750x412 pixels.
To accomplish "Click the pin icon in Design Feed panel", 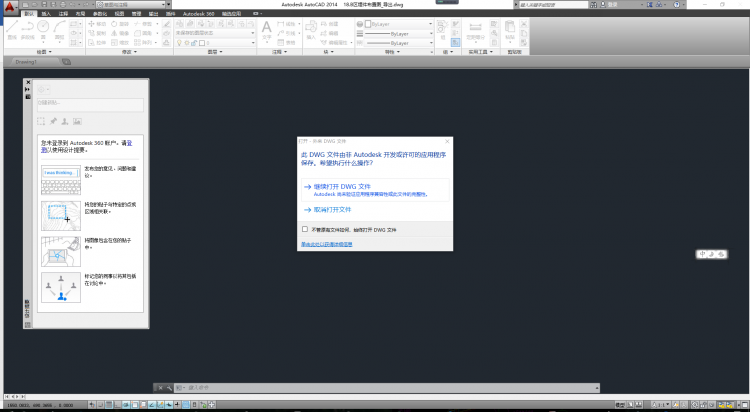I will [53, 122].
